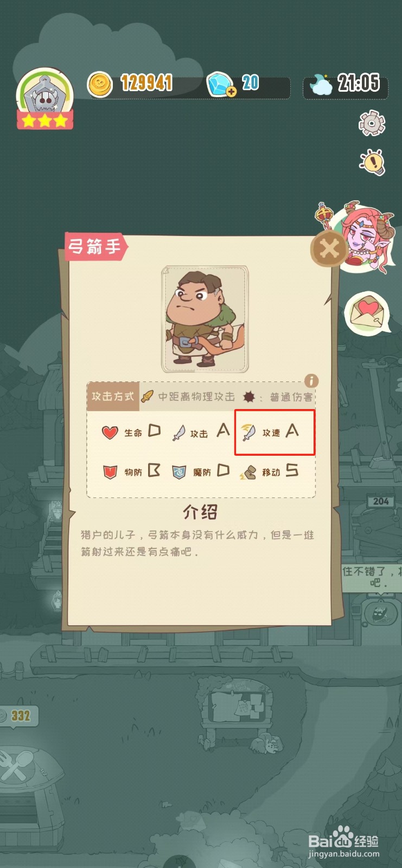Close the 弓箭手 info card
The height and width of the screenshot is (868, 402).
[x=329, y=250]
